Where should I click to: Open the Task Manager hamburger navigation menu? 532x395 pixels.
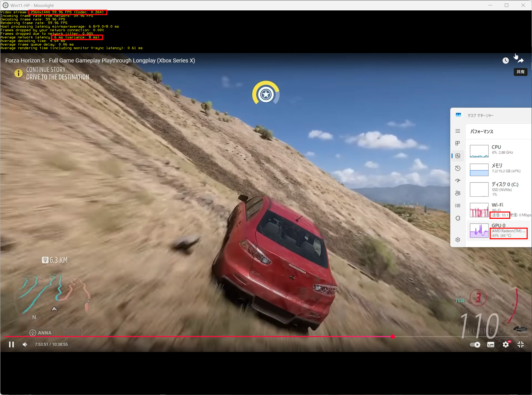[x=458, y=131]
